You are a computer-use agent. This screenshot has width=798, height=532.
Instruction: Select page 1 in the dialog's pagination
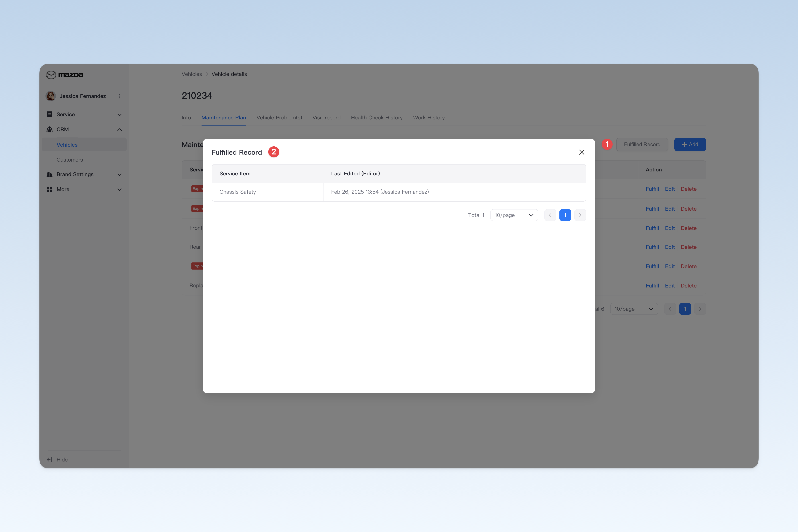click(565, 215)
